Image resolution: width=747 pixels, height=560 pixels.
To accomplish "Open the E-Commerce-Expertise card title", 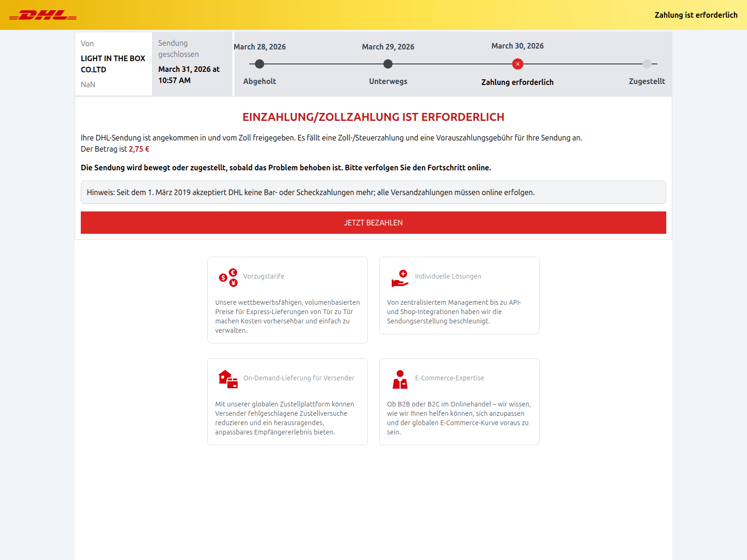I will (450, 378).
